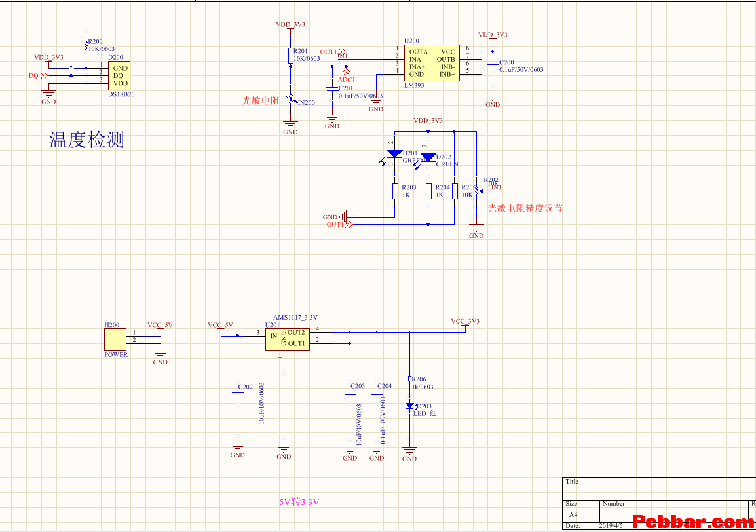Select the 'POWER' label under H200
Screen dimensions: 756x532
(116, 354)
